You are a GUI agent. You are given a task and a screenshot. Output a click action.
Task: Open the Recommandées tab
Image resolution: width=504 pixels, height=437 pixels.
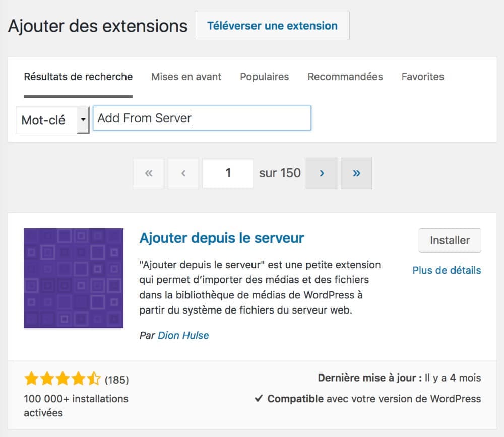345,77
